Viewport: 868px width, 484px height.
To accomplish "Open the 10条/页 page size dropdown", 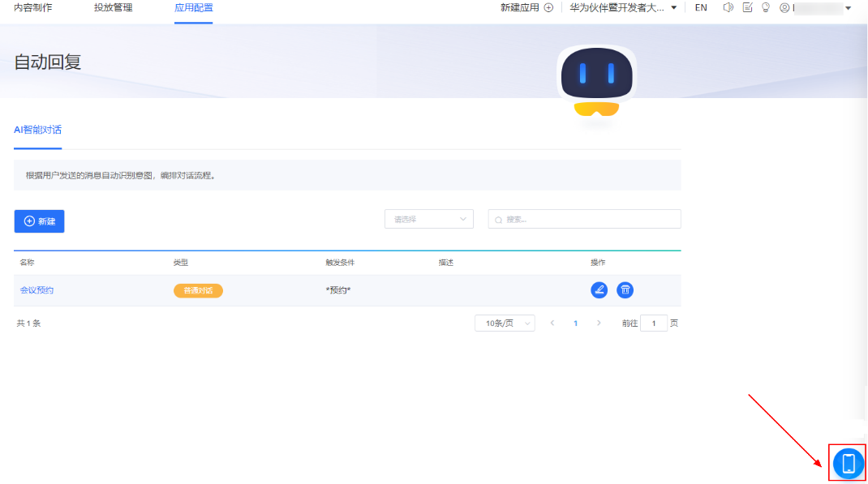I will click(505, 323).
